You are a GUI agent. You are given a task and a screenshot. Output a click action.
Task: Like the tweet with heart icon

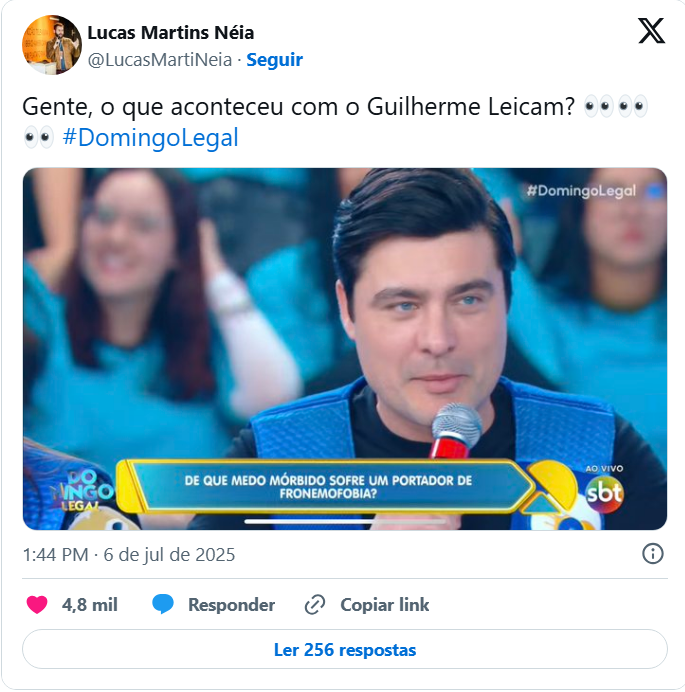point(37,604)
